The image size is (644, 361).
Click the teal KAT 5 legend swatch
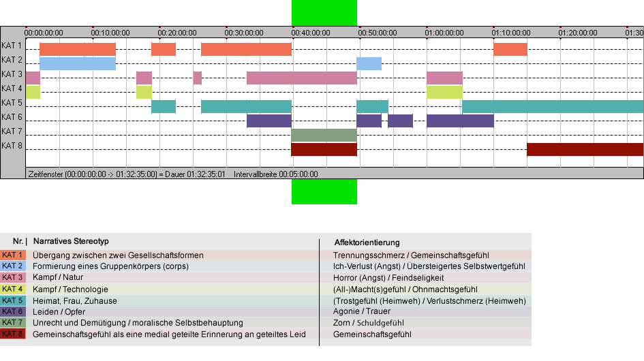[13, 300]
